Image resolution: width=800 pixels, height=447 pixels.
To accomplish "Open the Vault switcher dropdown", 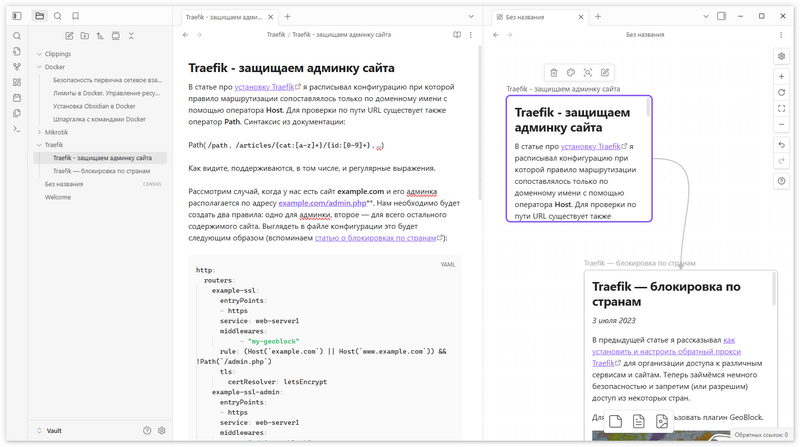I will tap(50, 431).
